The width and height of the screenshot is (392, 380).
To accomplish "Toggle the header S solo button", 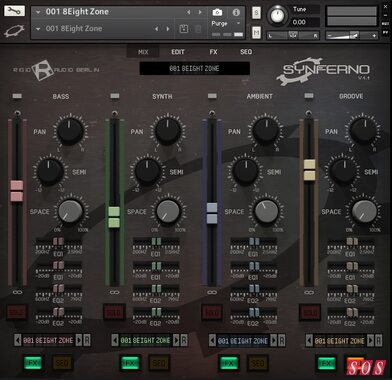I will tap(256, 13).
